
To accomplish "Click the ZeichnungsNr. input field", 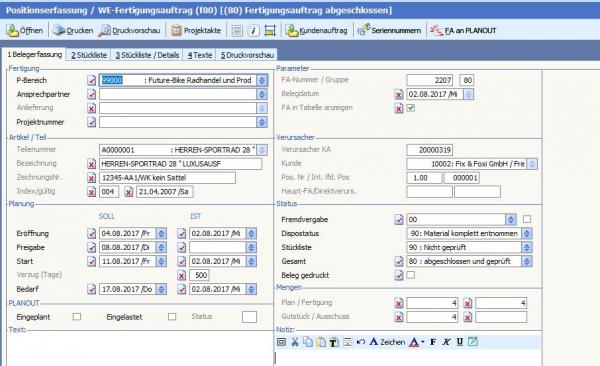I will pyautogui.click(x=167, y=178).
